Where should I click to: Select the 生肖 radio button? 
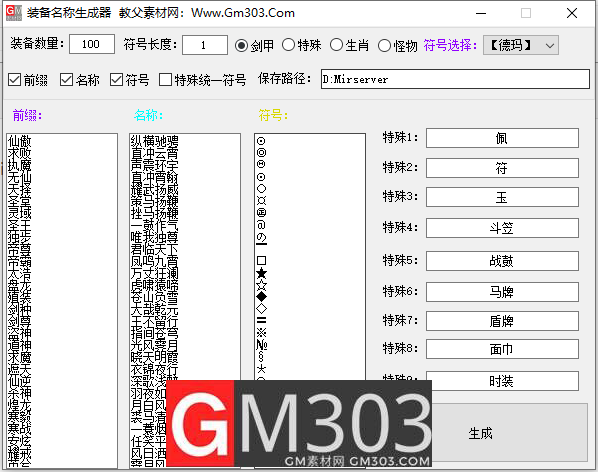[349, 45]
